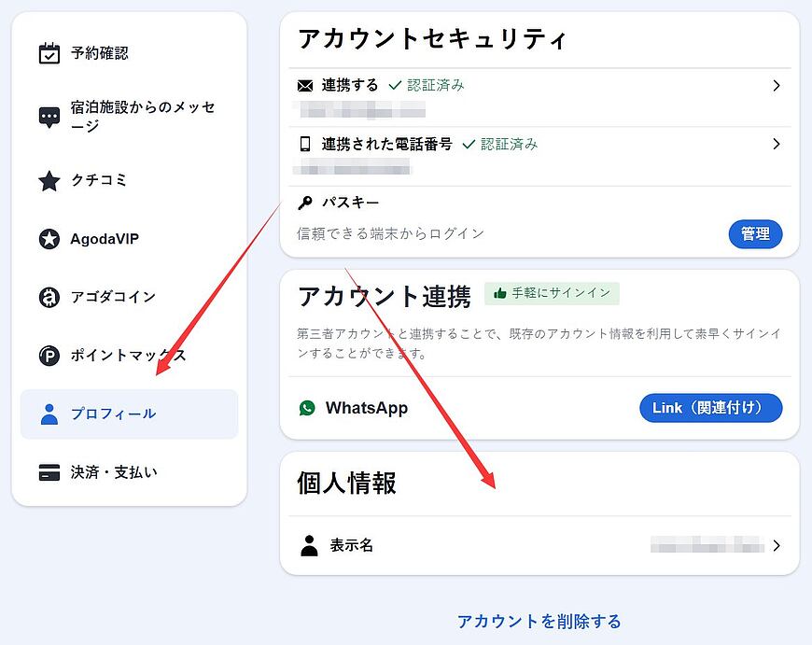Open the 予約確認 menu item
The height and width of the screenshot is (645, 812).
[x=129, y=53]
